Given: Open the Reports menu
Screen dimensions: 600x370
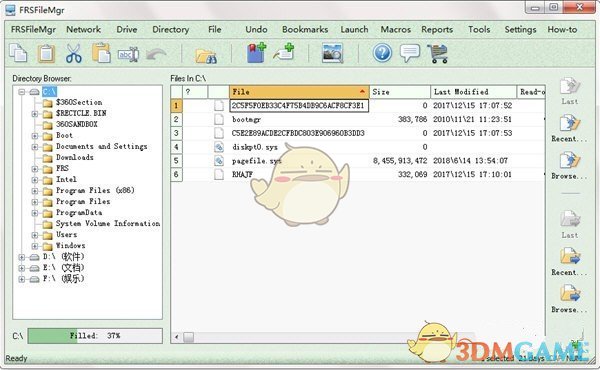Looking at the screenshot, I should click(437, 29).
